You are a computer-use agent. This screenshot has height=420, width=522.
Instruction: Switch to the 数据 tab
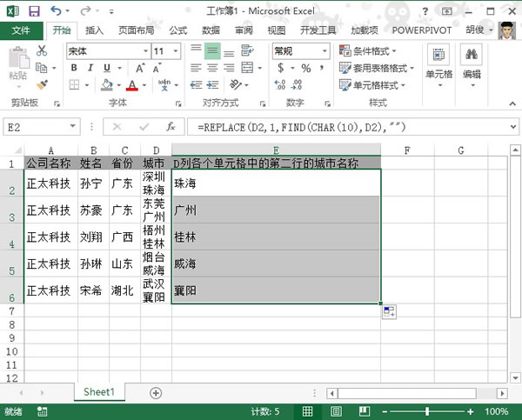tap(211, 30)
